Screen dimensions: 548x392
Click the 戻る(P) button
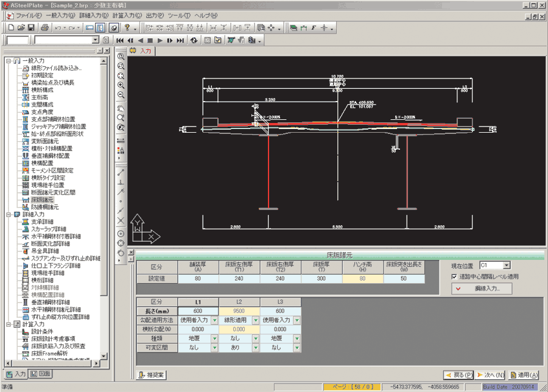point(459,375)
